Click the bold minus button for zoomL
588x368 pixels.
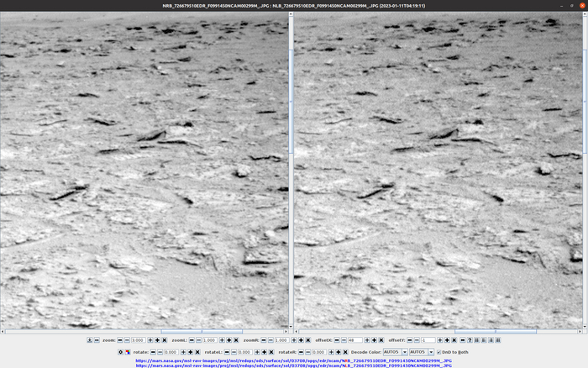(x=192, y=340)
